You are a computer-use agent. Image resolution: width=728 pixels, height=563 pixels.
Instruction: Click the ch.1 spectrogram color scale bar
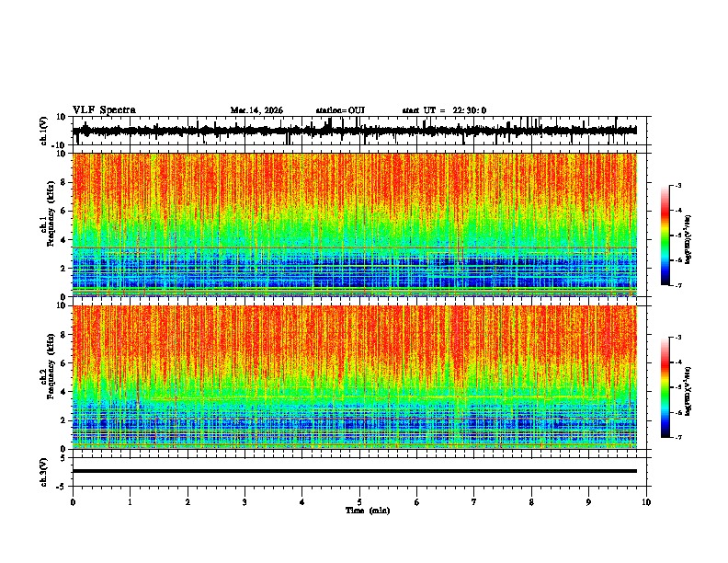click(x=665, y=236)
